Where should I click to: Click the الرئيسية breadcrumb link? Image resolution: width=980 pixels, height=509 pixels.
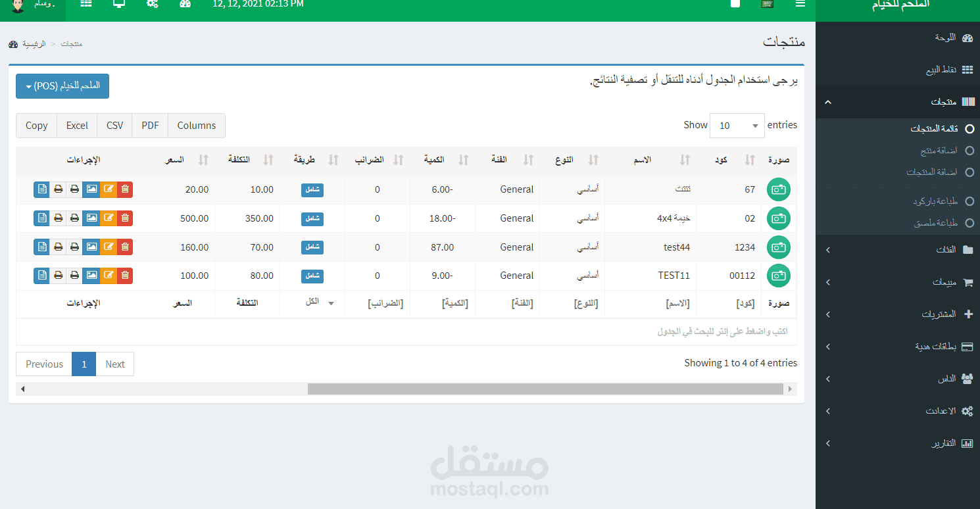tap(34, 44)
